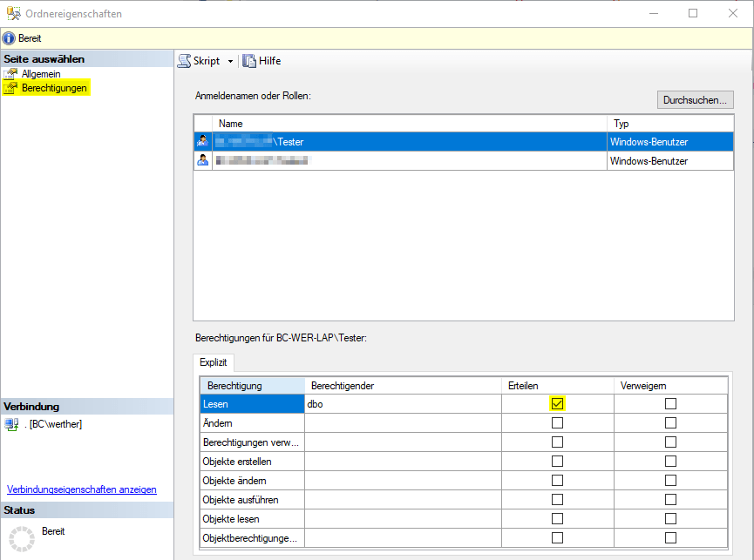Click the Ordnereigenschaften window title icon
The width and height of the screenshot is (754, 560).
tap(13, 13)
